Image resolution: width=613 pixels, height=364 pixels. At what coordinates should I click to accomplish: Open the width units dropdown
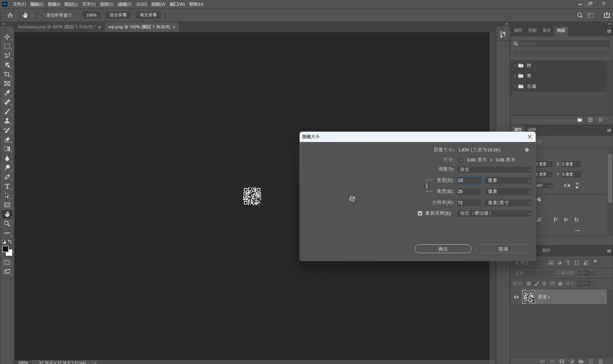508,181
